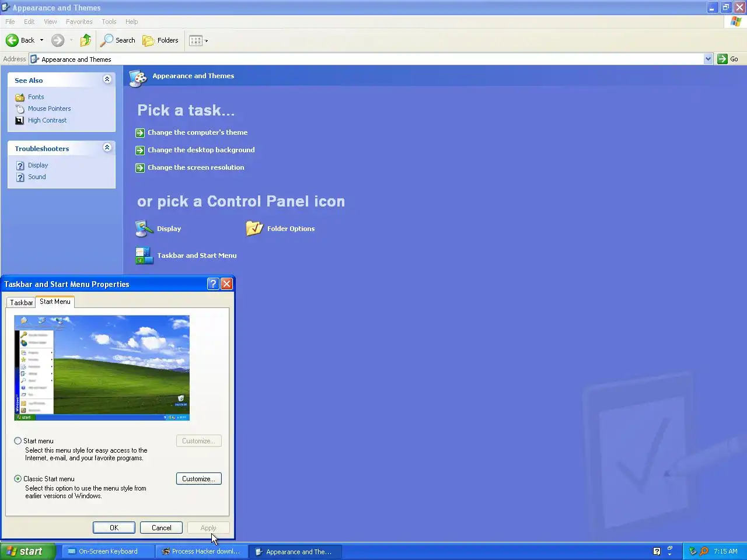Open the Favorites menu

79,22
